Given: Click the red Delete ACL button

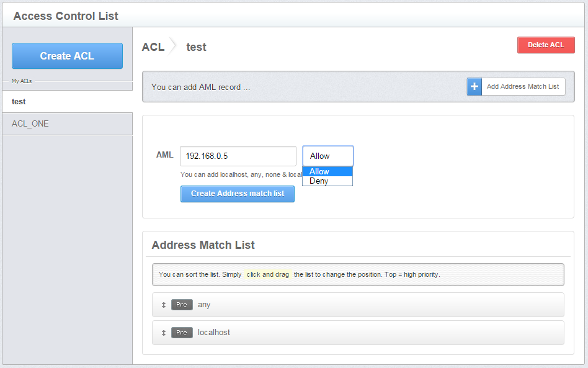Looking at the screenshot, I should [546, 45].
